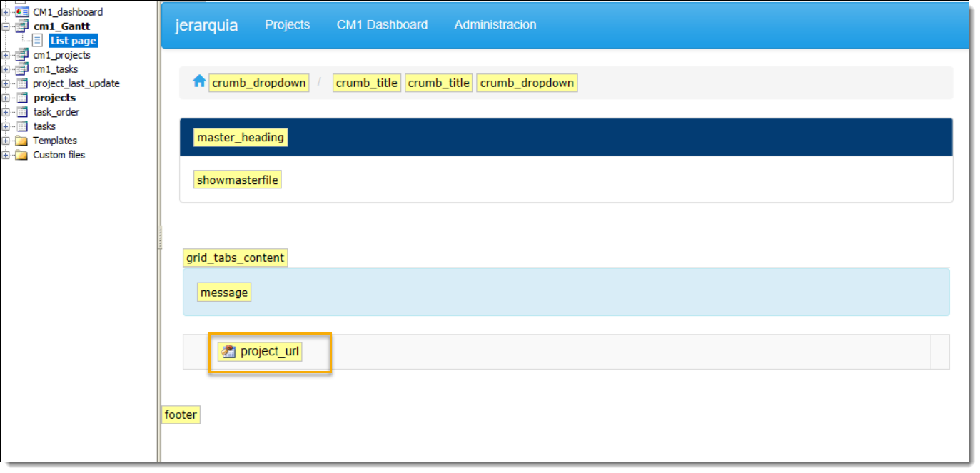This screenshot has height=473, width=980.
Task: Click the showmasterfile placeholder label
Action: 237,179
